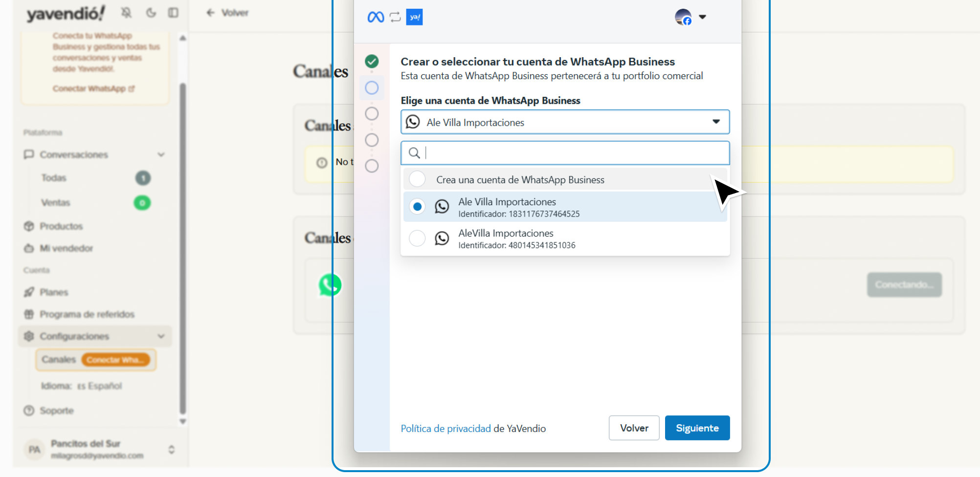Toggle the notifications muted bell icon

pyautogui.click(x=126, y=13)
